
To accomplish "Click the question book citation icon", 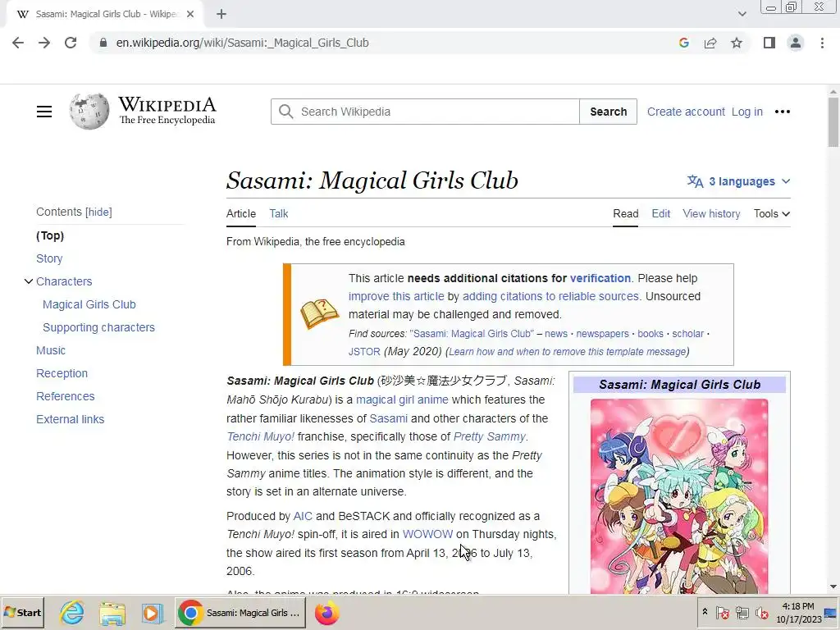I will pyautogui.click(x=319, y=314).
